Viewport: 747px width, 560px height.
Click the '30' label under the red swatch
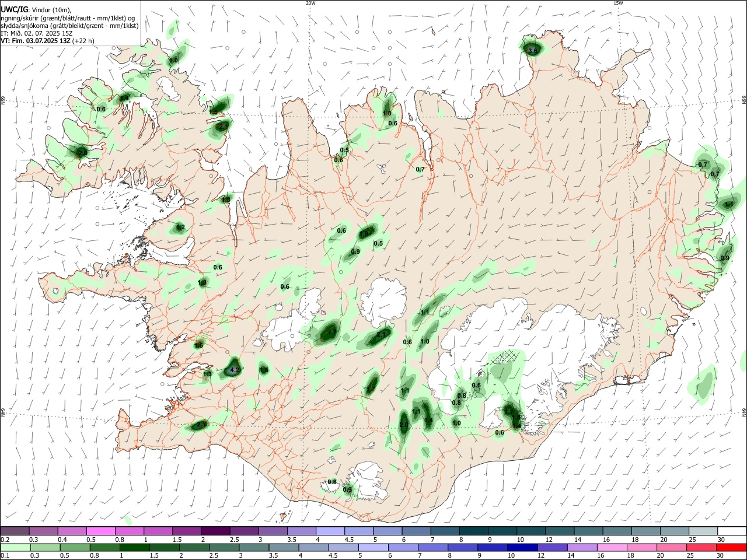point(721,556)
